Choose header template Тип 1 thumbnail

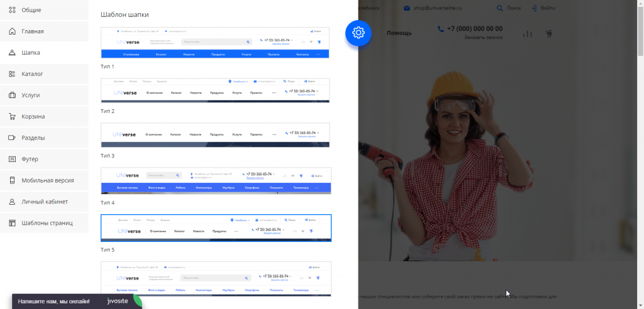pos(216,43)
